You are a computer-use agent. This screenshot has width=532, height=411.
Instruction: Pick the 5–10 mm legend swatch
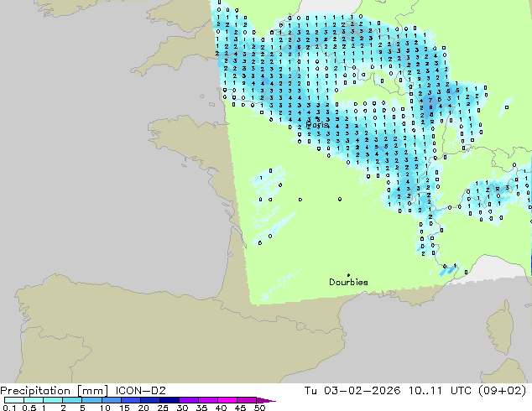(x=91, y=400)
